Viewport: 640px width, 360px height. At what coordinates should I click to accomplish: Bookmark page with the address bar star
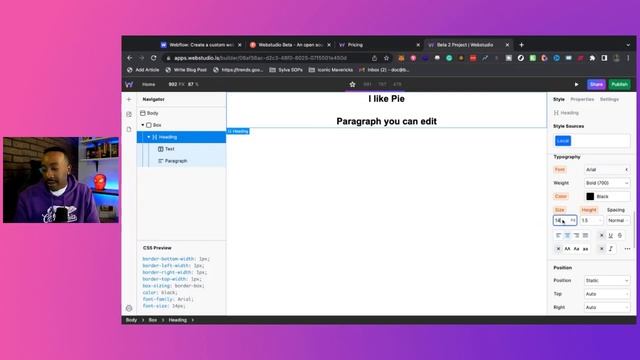tap(386, 58)
